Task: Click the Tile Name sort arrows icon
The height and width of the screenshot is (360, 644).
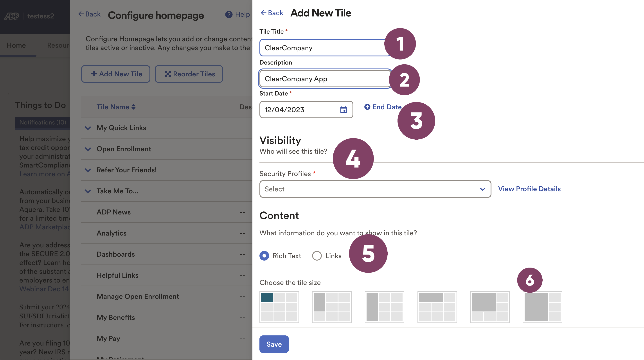Action: pos(133,107)
